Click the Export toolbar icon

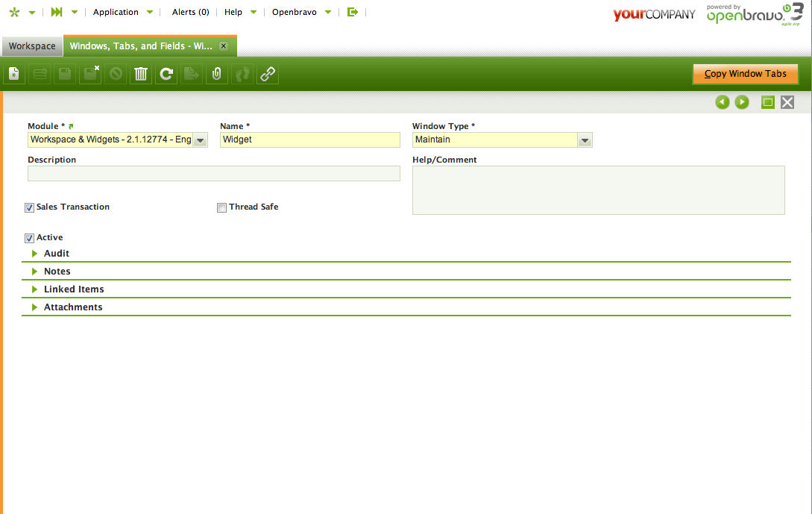point(192,74)
